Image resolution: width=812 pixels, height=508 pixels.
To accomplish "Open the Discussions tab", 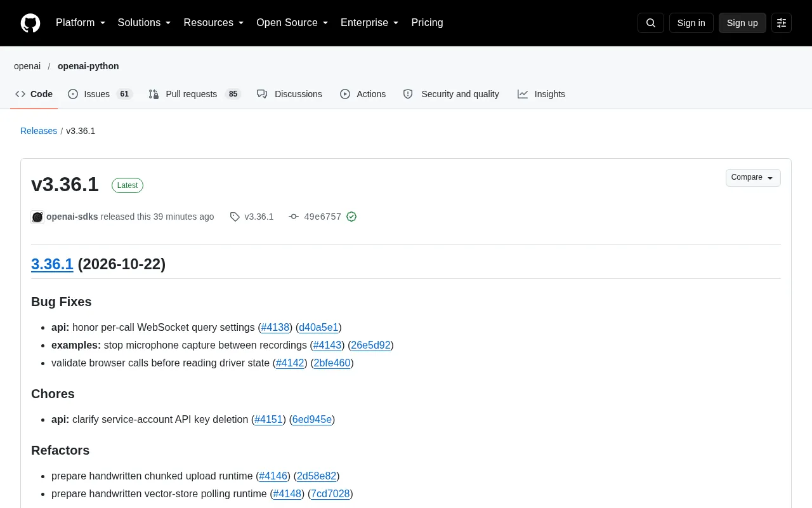I will pos(289,94).
